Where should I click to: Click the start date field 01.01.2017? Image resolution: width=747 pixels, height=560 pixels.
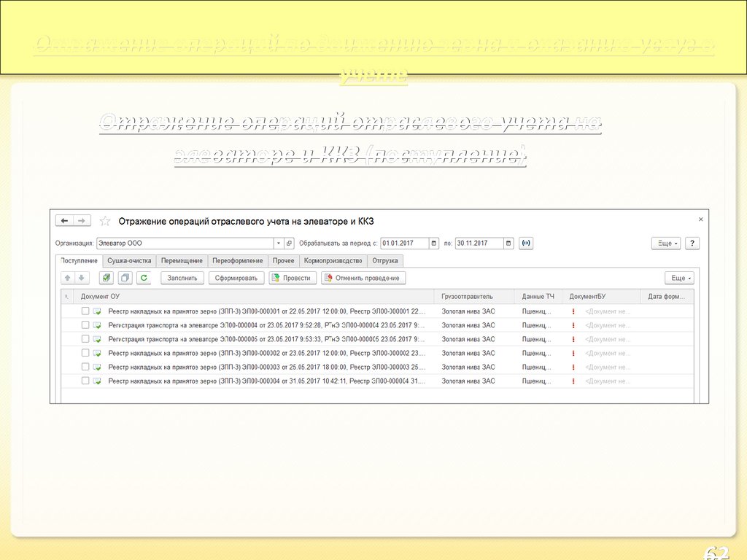coord(404,244)
